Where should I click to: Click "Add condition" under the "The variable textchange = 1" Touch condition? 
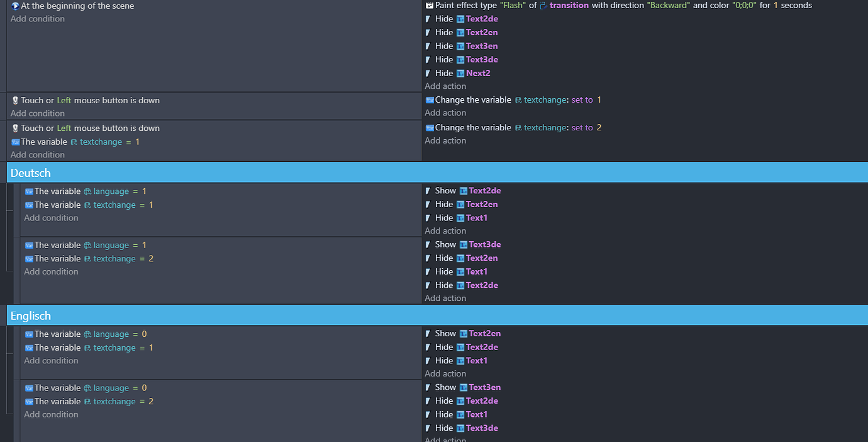pyautogui.click(x=38, y=155)
